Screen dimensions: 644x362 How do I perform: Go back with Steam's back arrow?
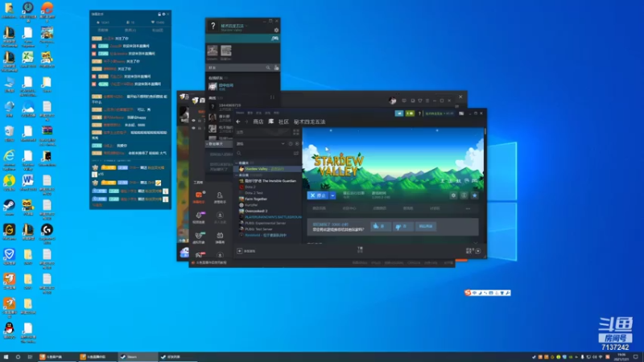point(238,121)
